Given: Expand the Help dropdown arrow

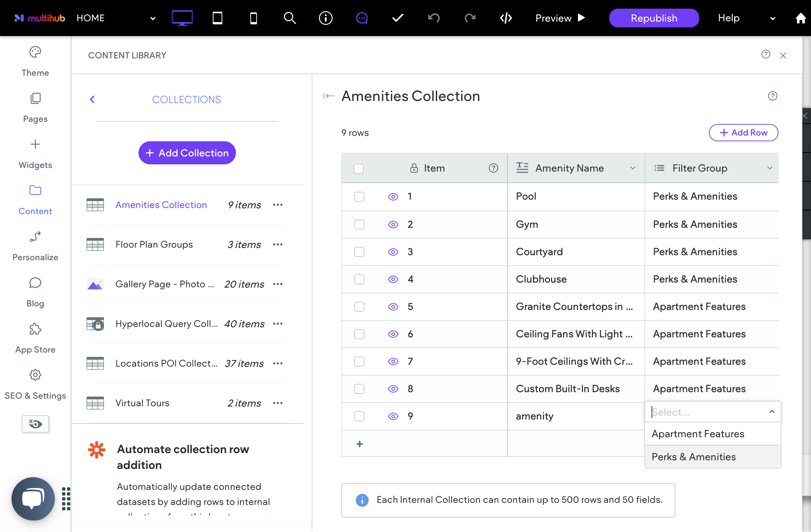Looking at the screenshot, I should [772, 18].
